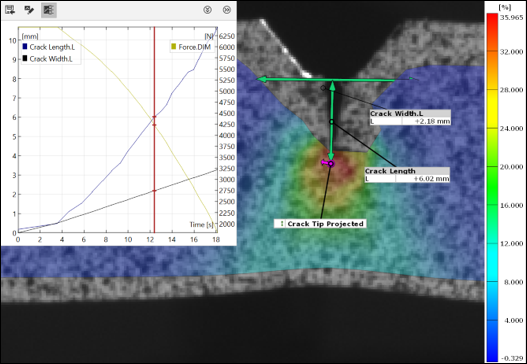Click the minimum value -0.329 on color scale
The height and width of the screenshot is (364, 527).
pos(512,359)
